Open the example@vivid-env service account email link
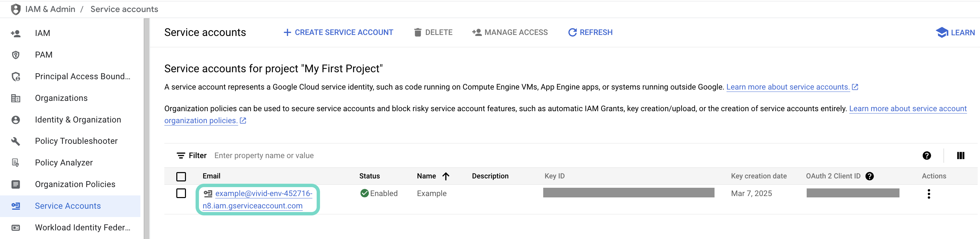Image resolution: width=980 pixels, height=239 pixels. [257, 200]
